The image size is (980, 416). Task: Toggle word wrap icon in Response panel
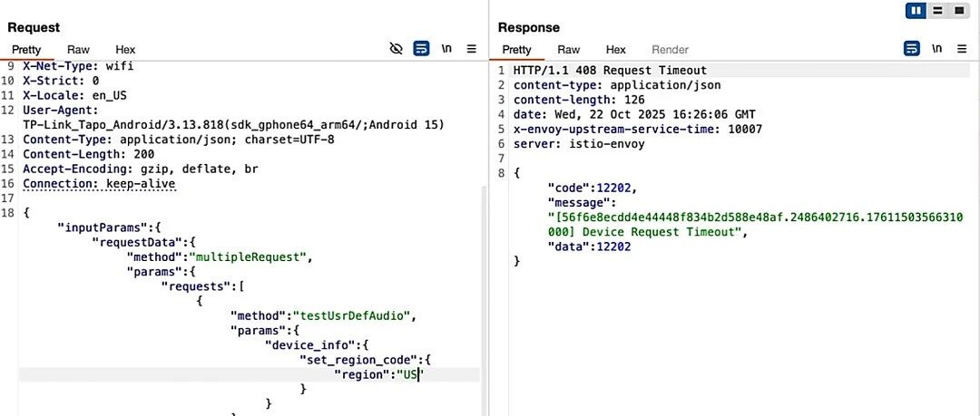pos(912,49)
